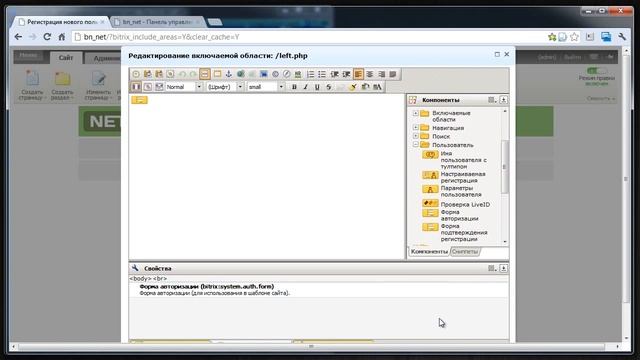
Task: Increase indent using the indent icon
Action: [x=346, y=74]
